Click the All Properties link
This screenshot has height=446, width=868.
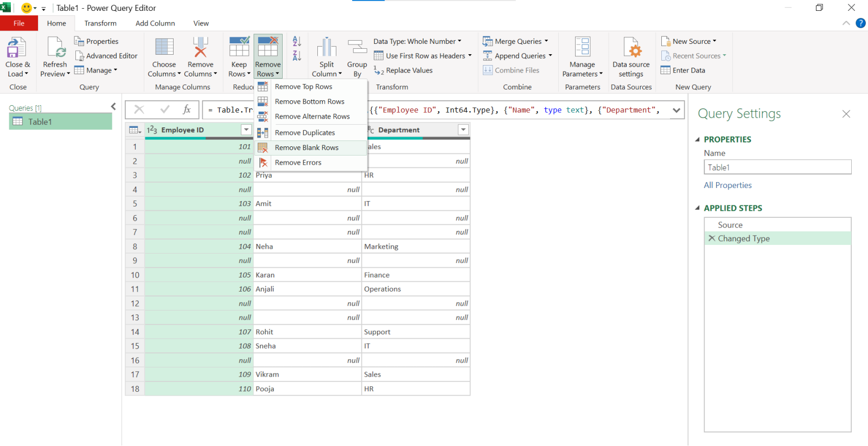click(727, 185)
